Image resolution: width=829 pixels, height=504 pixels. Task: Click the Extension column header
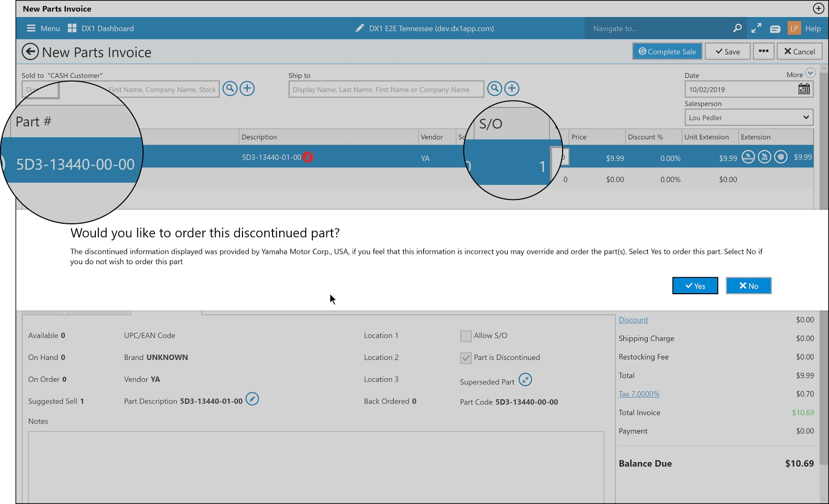776,137
